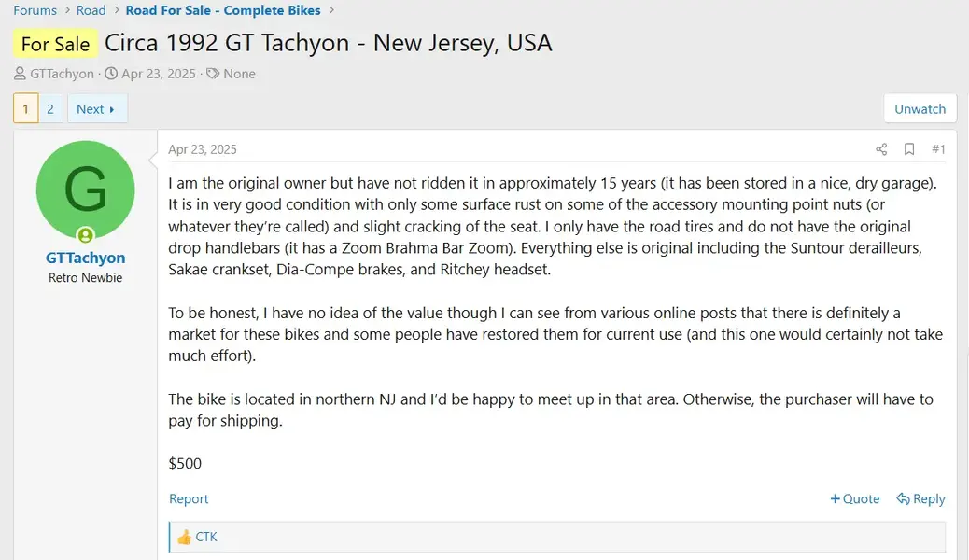Open the Forums breadcrumb link

pos(35,10)
